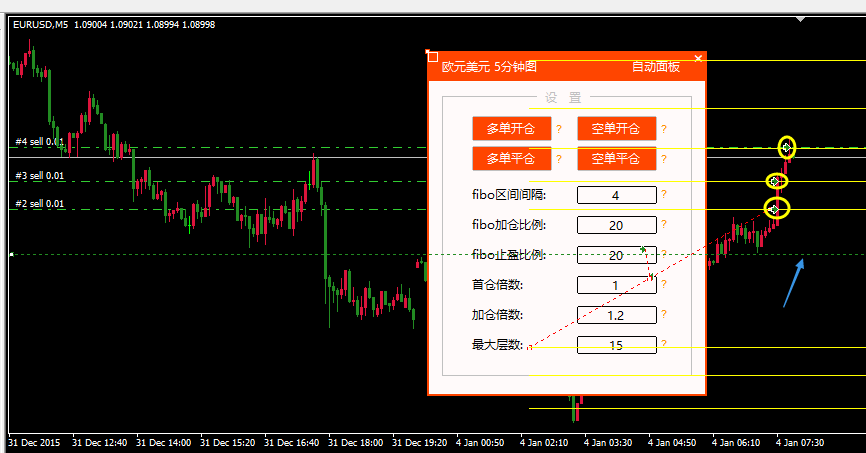
Task: Focus the 加仓倍数 field showing 1.2
Action: click(616, 315)
